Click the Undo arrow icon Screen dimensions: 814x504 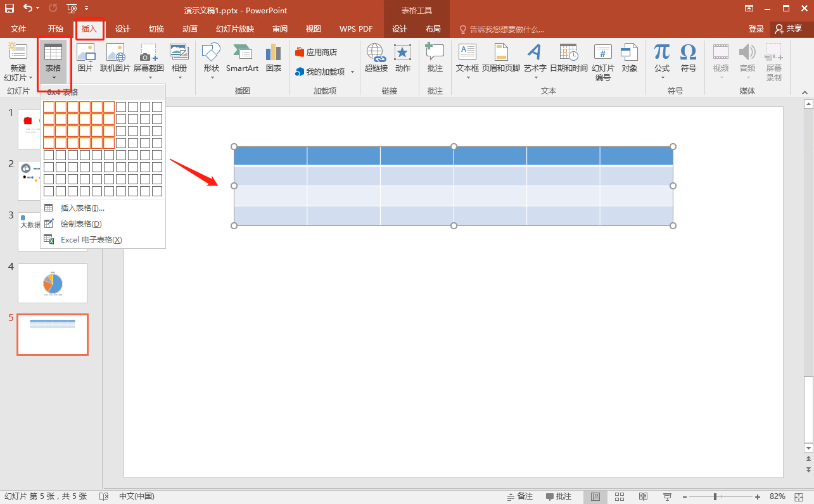click(x=27, y=9)
